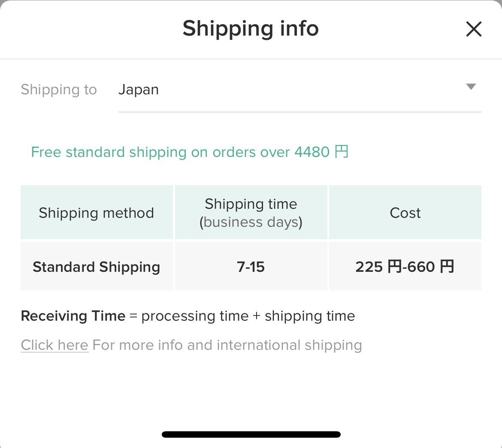Click the Receiving Time explanation text
This screenshot has height=448, width=502.
[187, 316]
